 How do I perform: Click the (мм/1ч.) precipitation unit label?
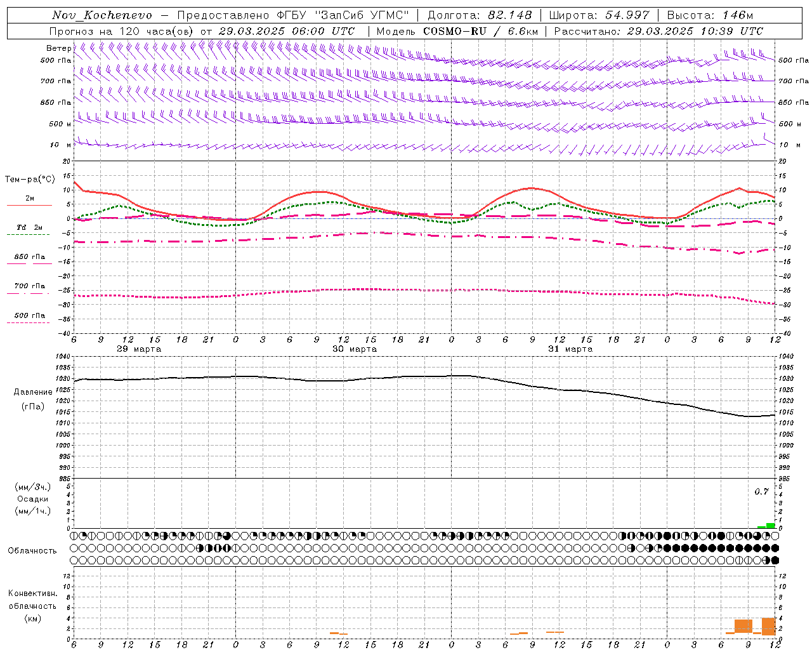click(x=33, y=511)
